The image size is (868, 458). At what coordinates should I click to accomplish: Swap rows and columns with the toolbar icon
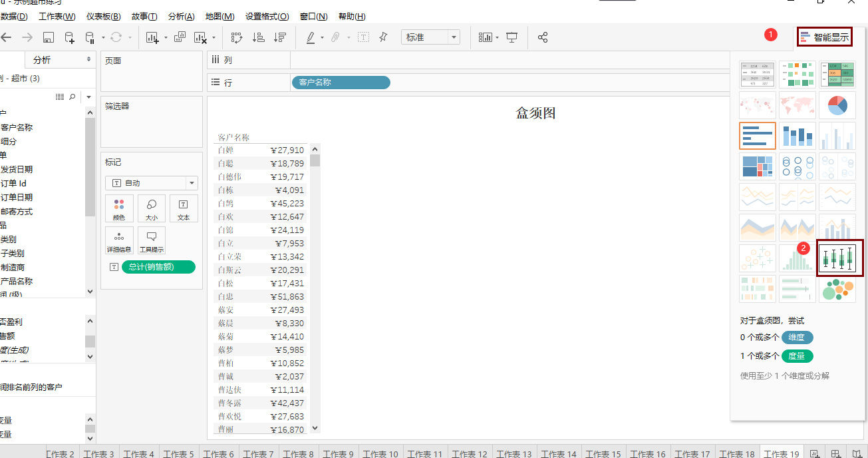(237, 37)
